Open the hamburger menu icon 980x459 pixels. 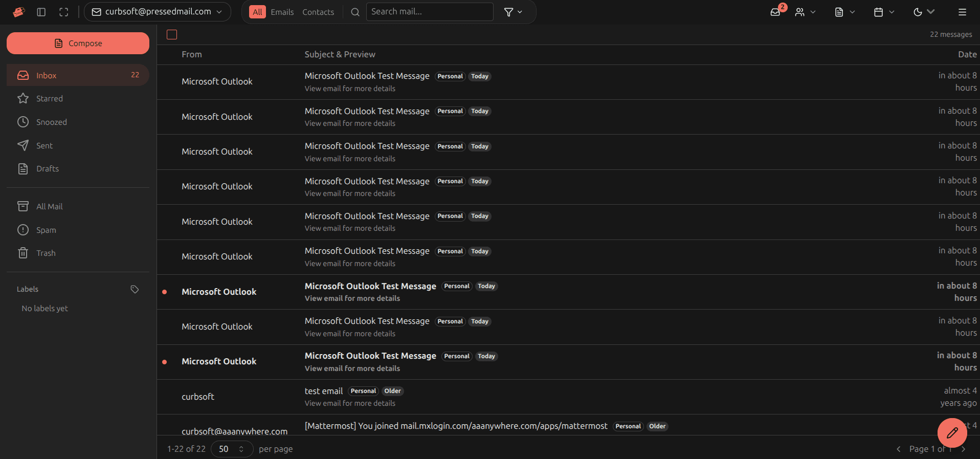point(962,12)
